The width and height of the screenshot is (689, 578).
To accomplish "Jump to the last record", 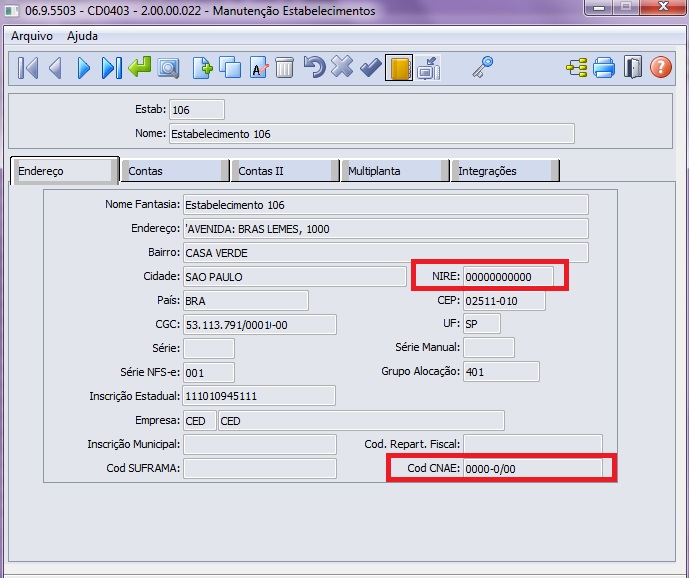I will (x=112, y=68).
